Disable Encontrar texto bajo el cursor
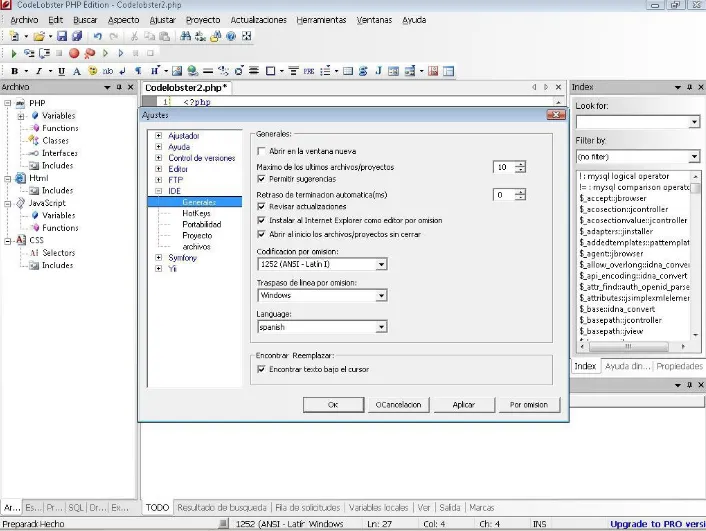Viewport: 706px width, 531px height. pos(261,369)
